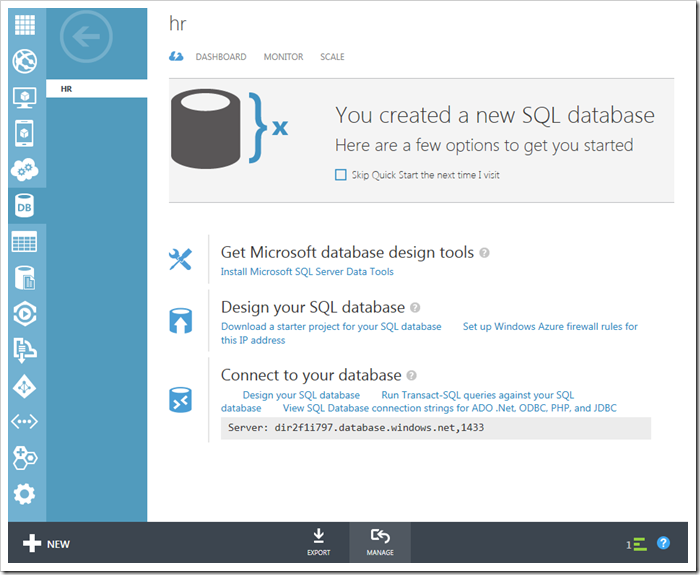Screen dimensions: 700x575
Task: Run Transact-SQL queries link
Action: [x=478, y=395]
